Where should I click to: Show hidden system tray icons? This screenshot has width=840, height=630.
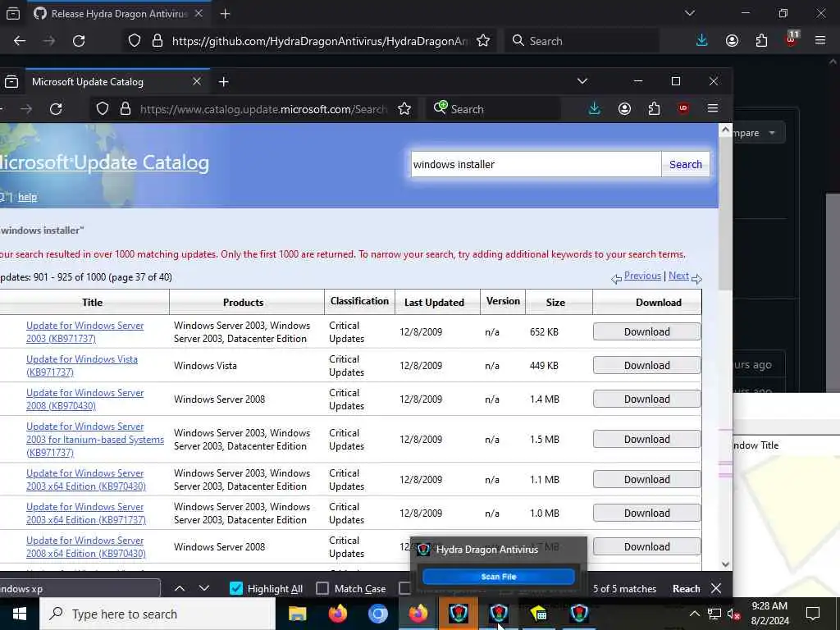(694, 614)
